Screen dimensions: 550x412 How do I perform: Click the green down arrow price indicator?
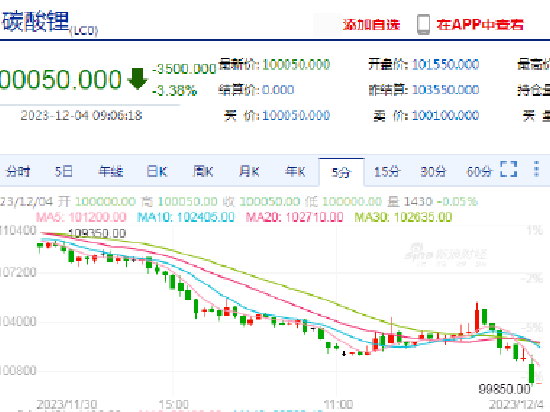pos(138,79)
